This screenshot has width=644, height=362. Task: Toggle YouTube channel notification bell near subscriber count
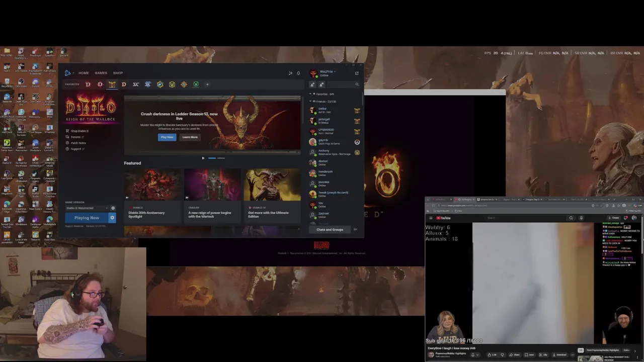(x=475, y=355)
